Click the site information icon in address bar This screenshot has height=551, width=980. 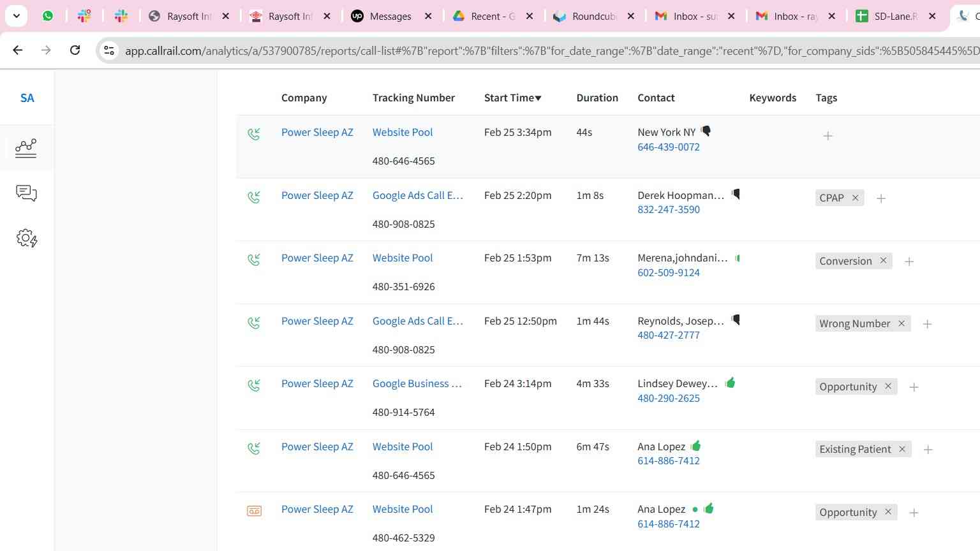click(109, 50)
